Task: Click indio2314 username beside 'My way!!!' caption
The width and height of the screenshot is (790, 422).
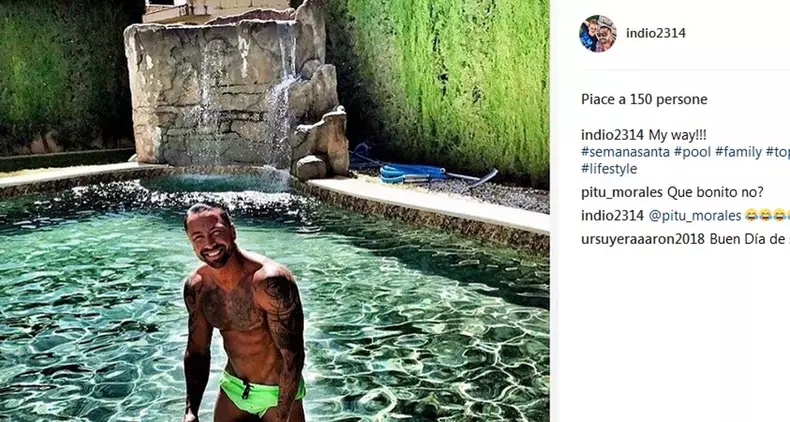Action: point(612,135)
